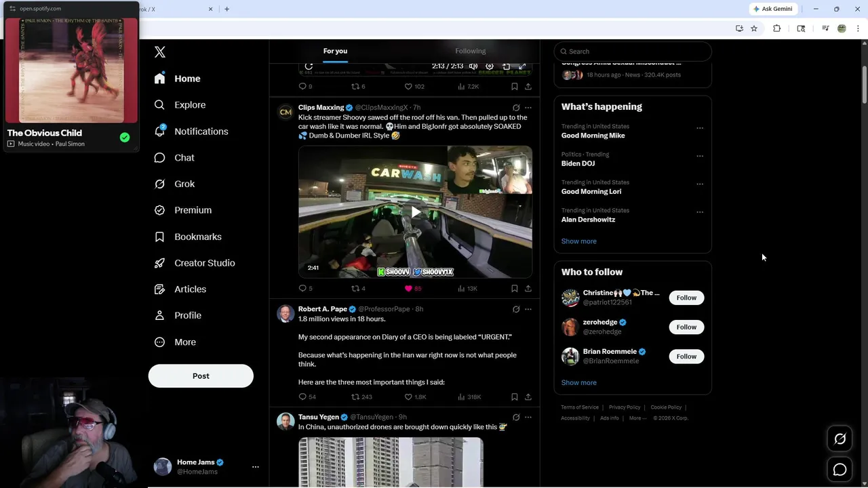Toggle the saved checkmark on The Obvious Child

pyautogui.click(x=125, y=138)
